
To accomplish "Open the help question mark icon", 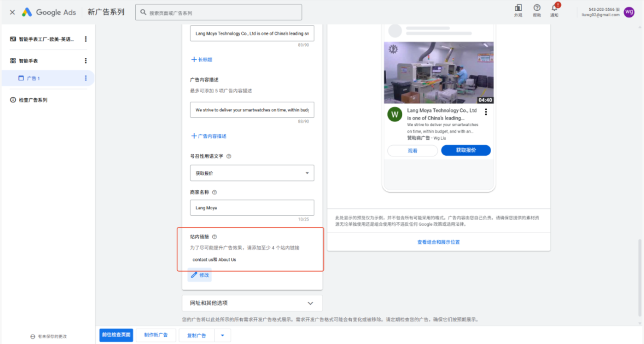I will [x=537, y=8].
